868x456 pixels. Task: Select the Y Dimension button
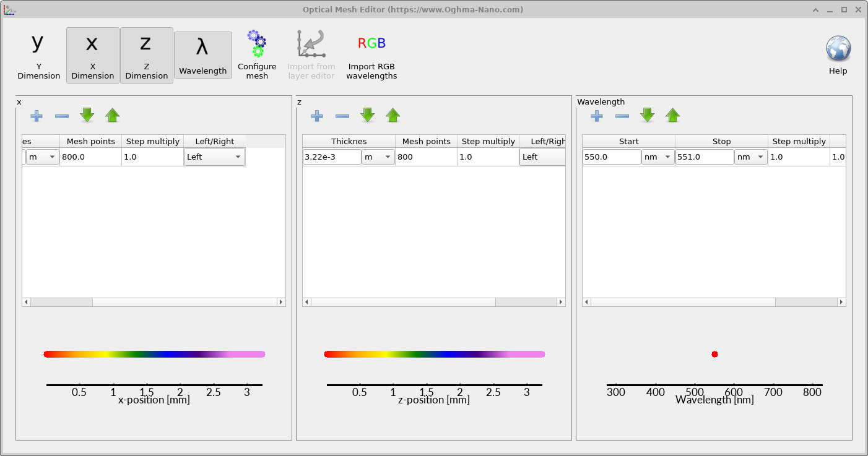pos(38,55)
